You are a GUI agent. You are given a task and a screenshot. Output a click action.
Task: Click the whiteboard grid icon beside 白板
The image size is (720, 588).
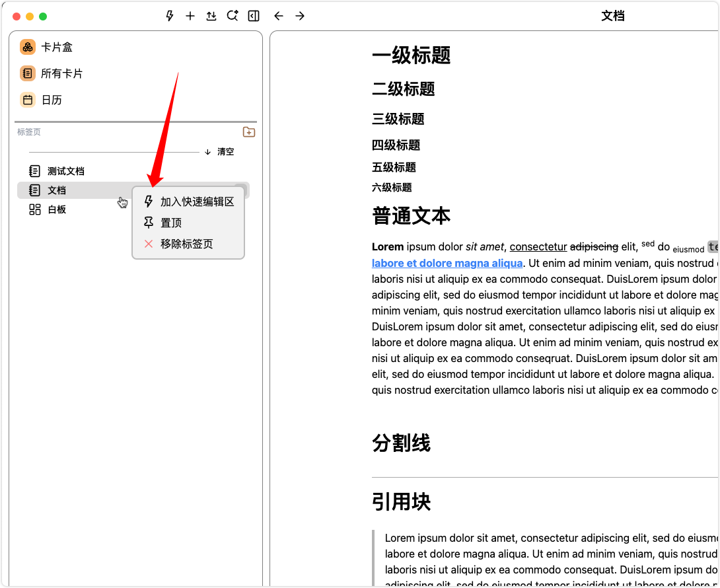(34, 209)
